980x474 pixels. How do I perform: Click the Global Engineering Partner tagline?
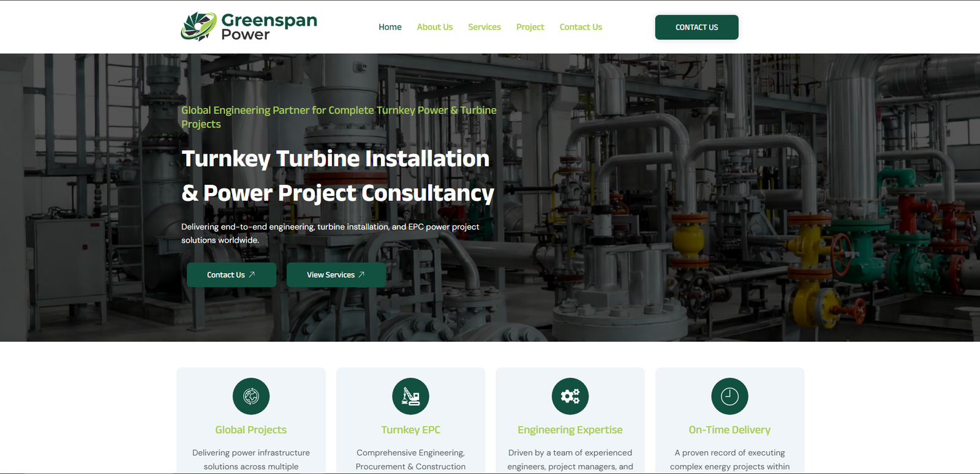339,117
